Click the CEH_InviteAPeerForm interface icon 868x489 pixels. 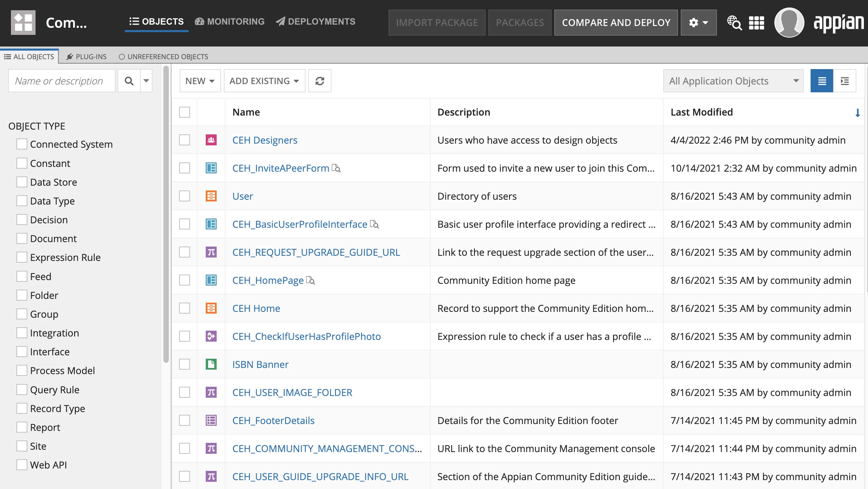(211, 168)
